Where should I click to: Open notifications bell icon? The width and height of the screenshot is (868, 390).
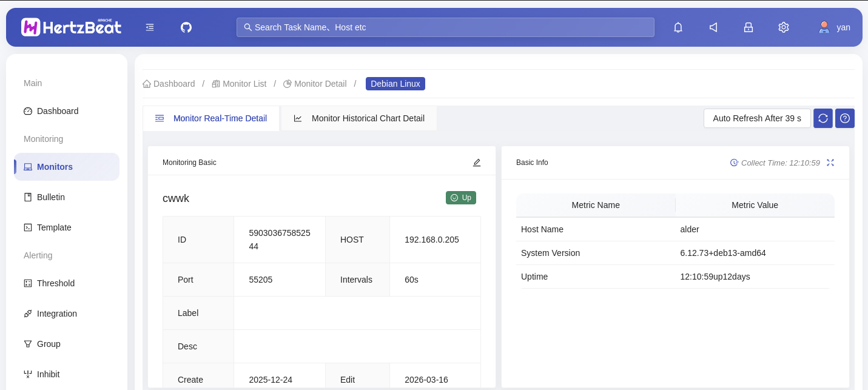coord(678,27)
